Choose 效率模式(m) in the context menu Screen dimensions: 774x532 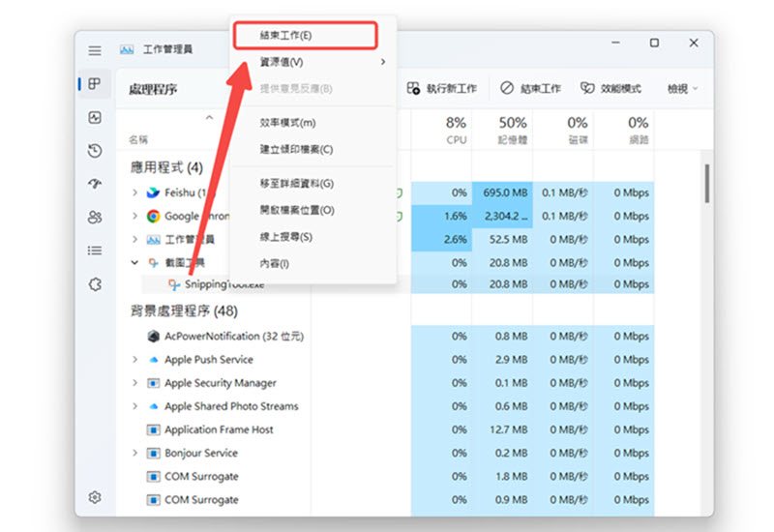click(313, 123)
